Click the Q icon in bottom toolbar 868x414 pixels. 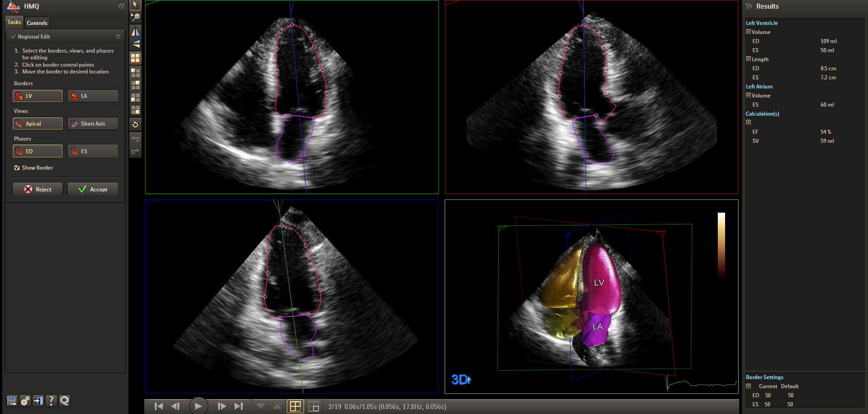coord(64,400)
